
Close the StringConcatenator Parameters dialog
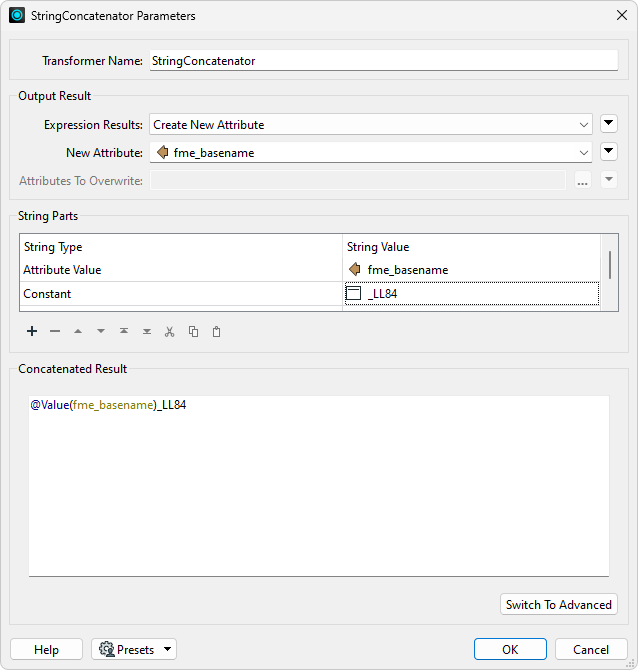[622, 15]
